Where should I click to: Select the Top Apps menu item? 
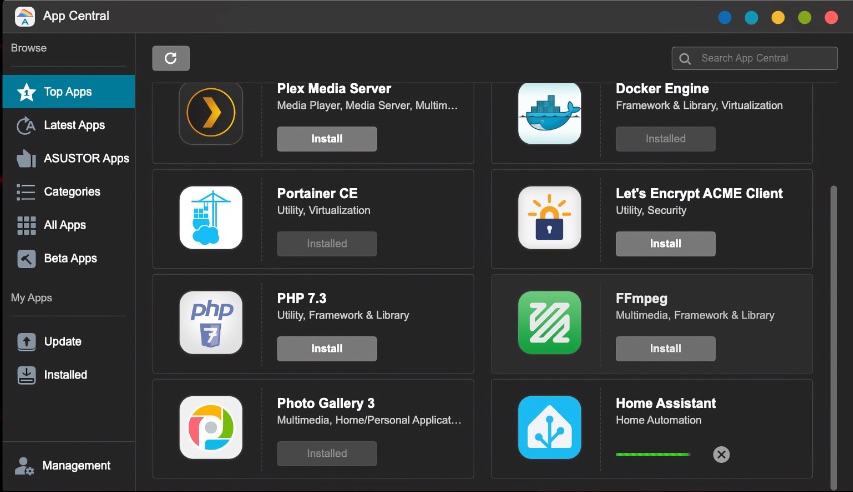(69, 92)
